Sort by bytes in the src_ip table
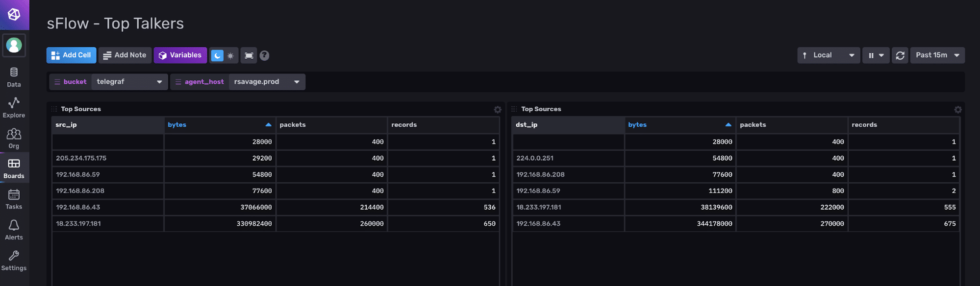Viewport: 980px width, 286px height. 220,125
